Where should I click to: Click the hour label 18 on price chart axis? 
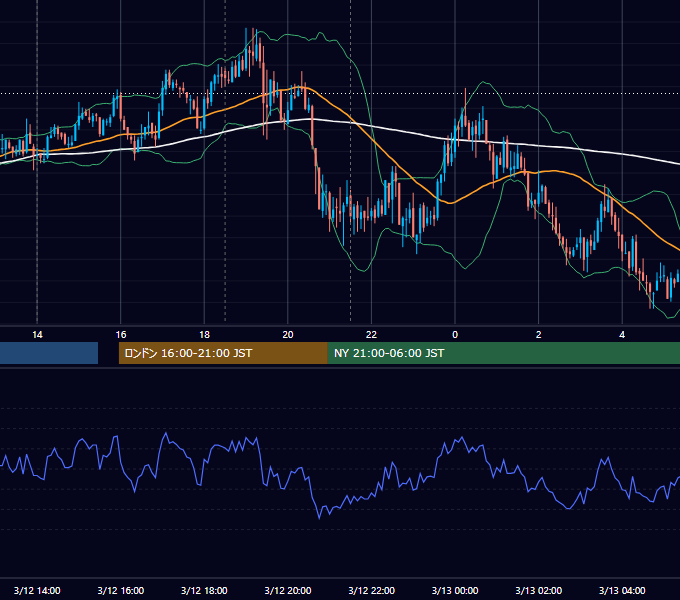204,335
